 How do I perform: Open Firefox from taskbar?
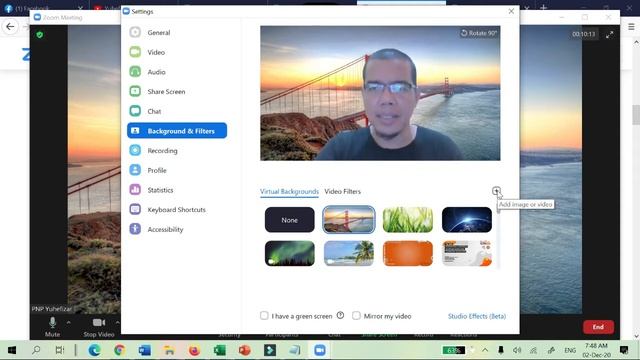[194, 350]
